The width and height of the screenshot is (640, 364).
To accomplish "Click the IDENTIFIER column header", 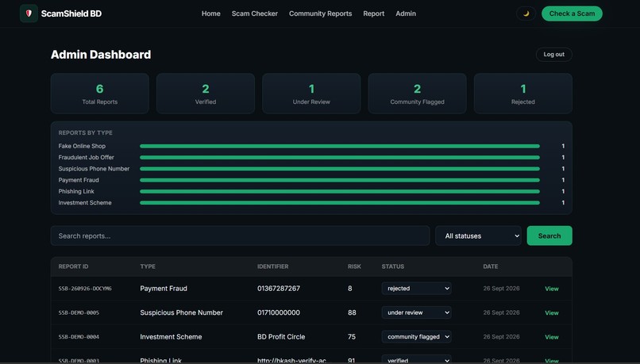I will (272, 266).
